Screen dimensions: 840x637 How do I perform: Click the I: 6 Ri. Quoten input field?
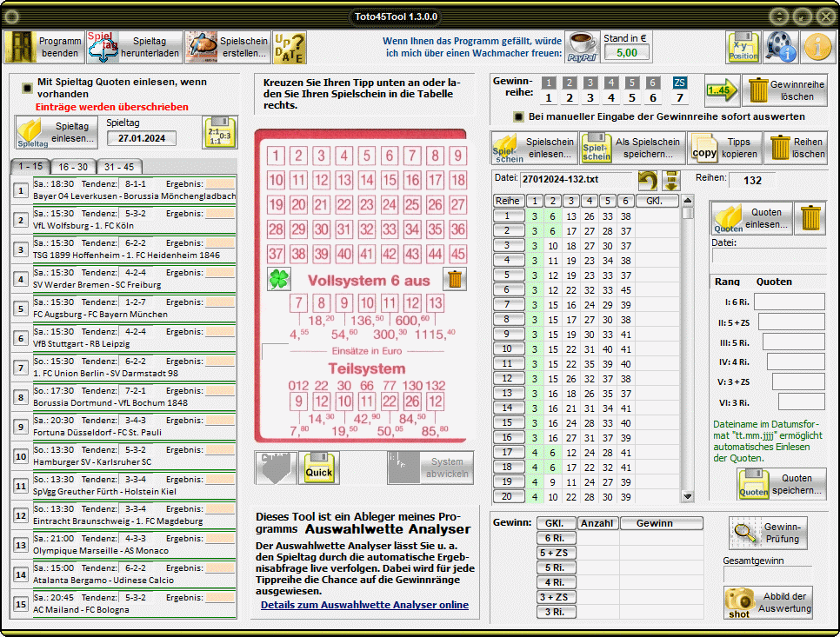tap(789, 302)
